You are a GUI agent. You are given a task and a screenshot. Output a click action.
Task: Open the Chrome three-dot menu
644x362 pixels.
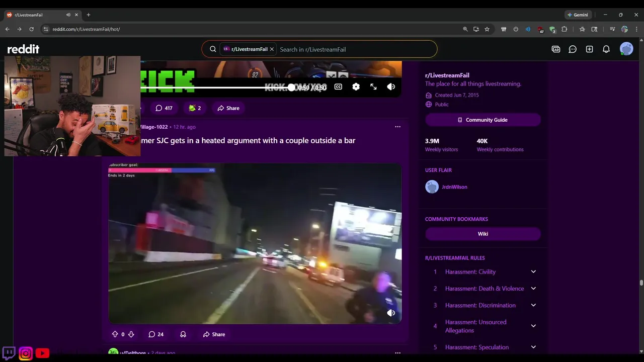click(636, 29)
